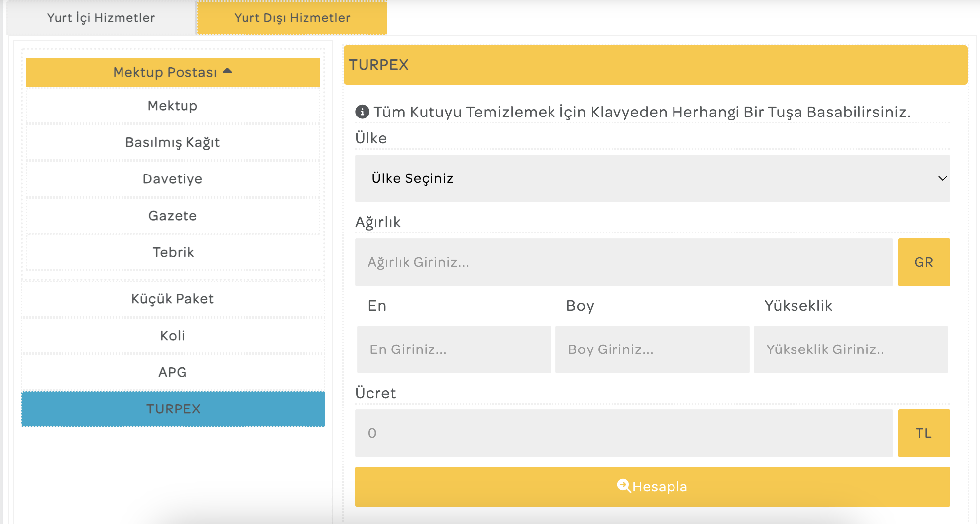Click the info icon beside the clear-box hint
980x524 pixels.
coord(362,112)
